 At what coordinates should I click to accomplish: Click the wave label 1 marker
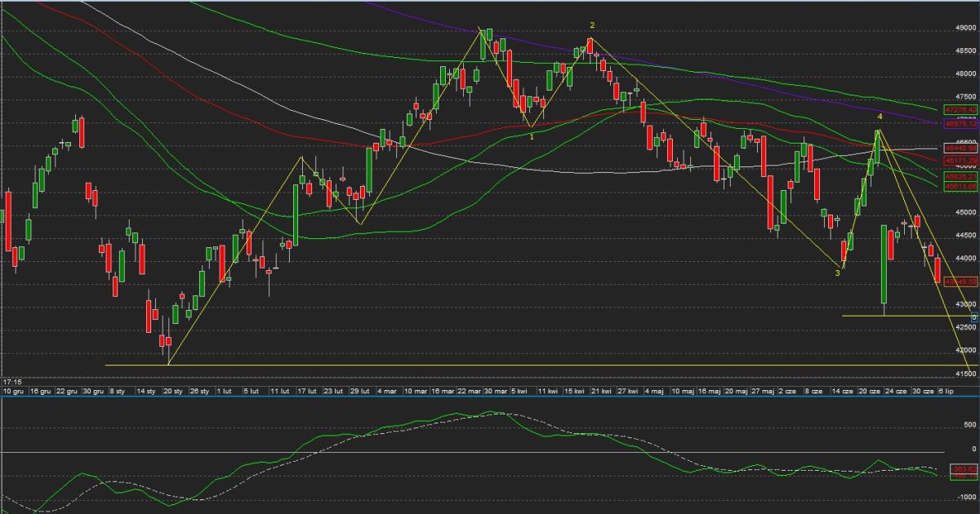point(532,136)
